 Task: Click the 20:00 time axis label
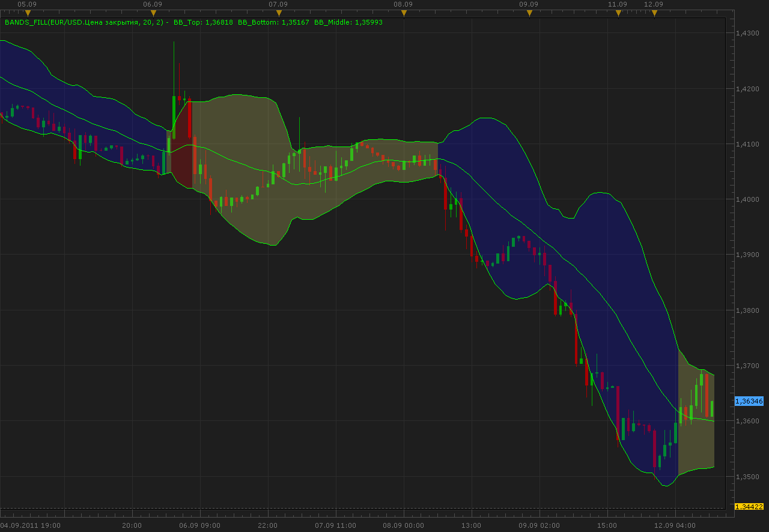[132, 525]
